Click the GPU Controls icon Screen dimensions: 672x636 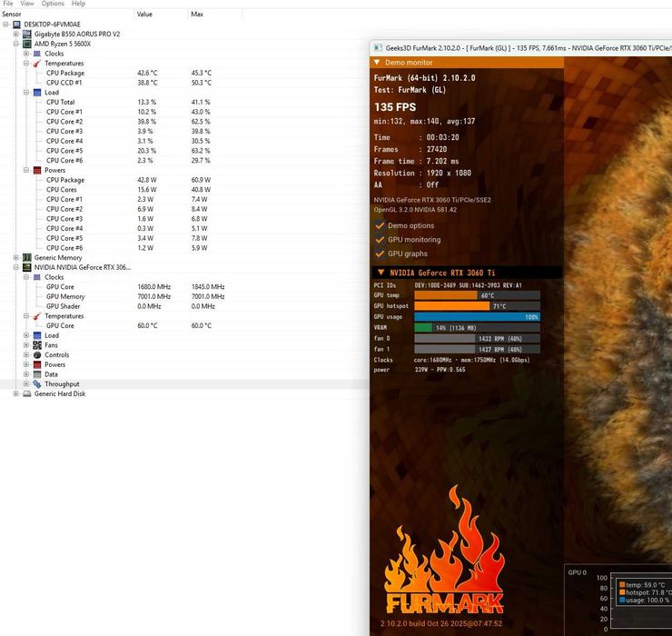coord(37,355)
